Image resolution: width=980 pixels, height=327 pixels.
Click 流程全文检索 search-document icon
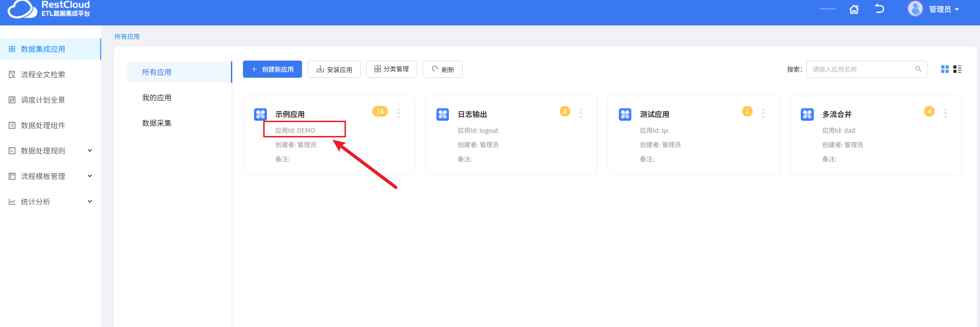tap(12, 74)
